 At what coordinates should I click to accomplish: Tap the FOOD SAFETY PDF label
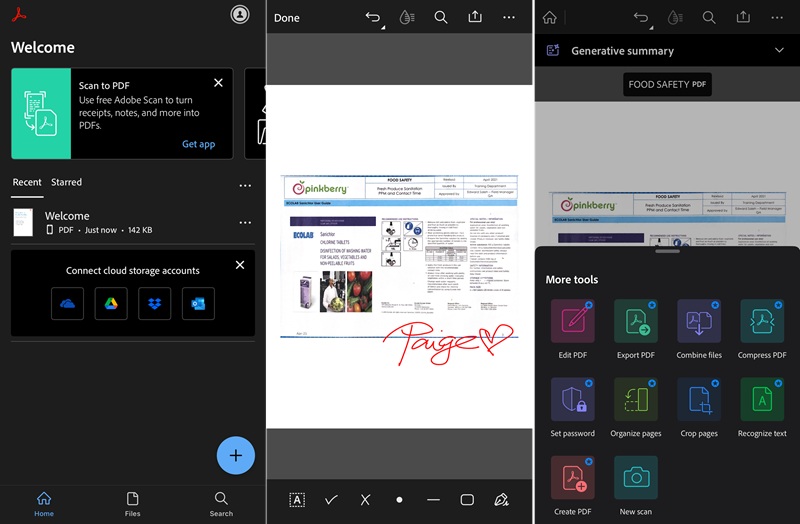coord(667,84)
